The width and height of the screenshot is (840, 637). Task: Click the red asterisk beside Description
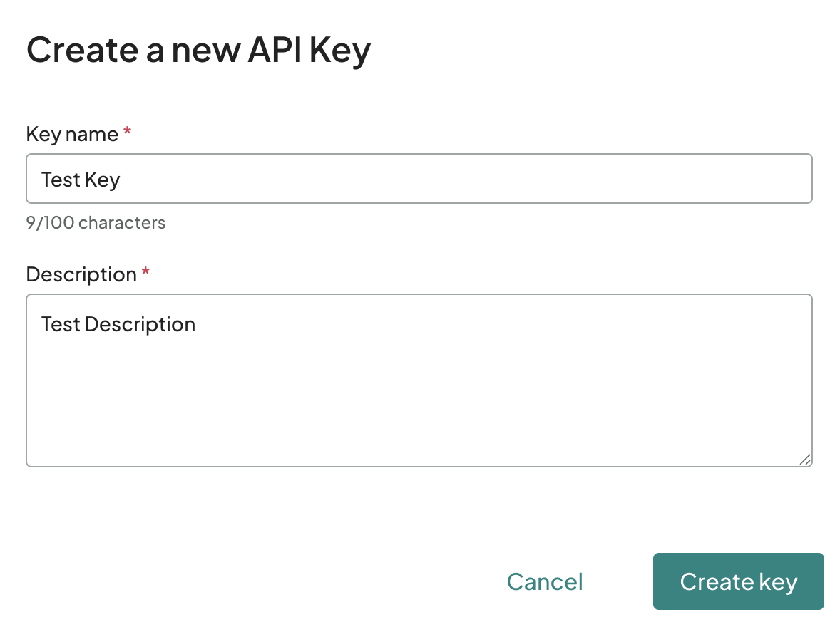[x=145, y=274]
